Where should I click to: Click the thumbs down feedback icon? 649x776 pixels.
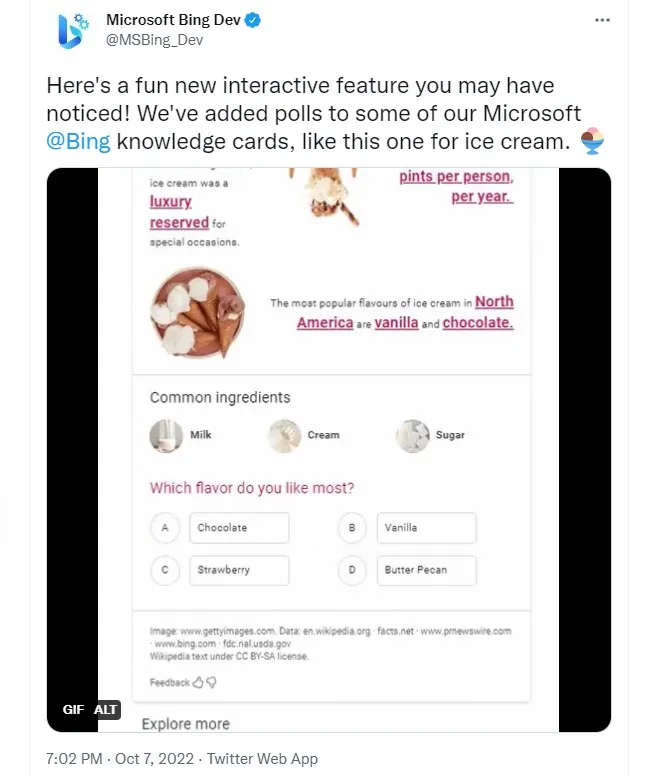click(211, 682)
